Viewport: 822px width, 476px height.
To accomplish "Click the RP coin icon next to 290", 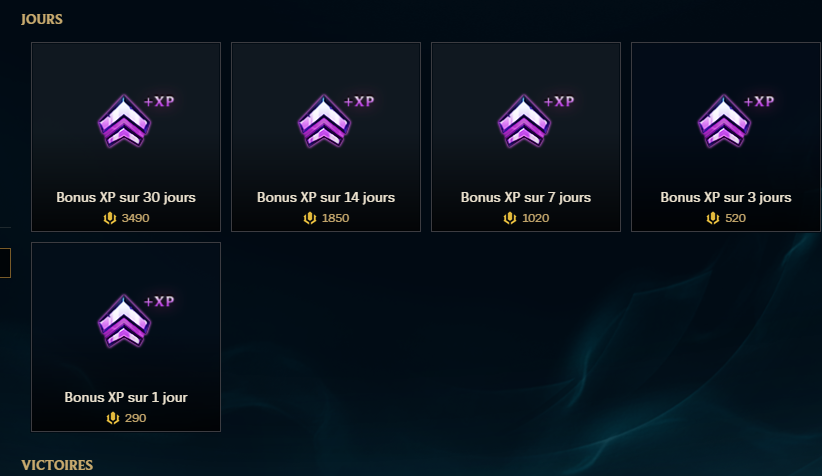I will (113, 418).
